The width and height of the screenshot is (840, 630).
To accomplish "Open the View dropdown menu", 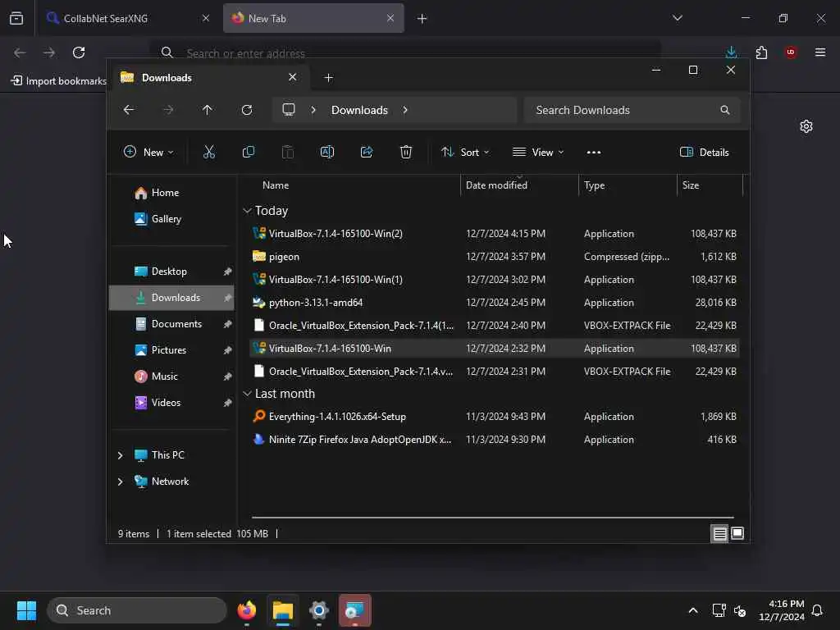I will point(538,153).
